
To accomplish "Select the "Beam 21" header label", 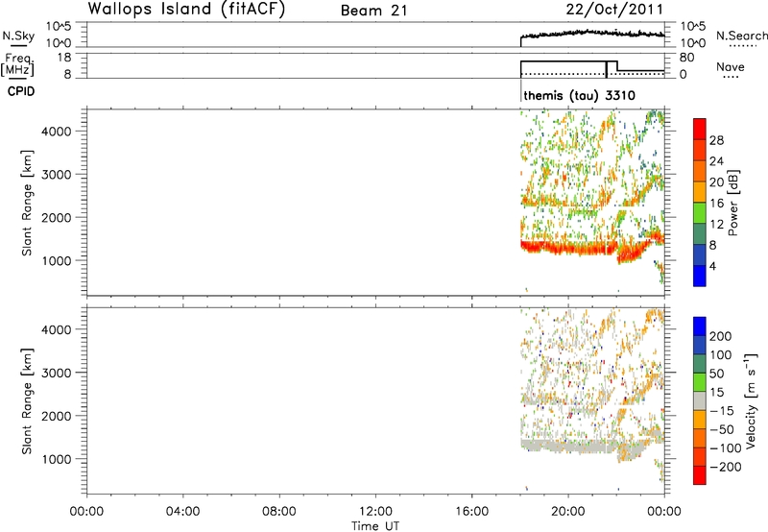I will click(374, 11).
